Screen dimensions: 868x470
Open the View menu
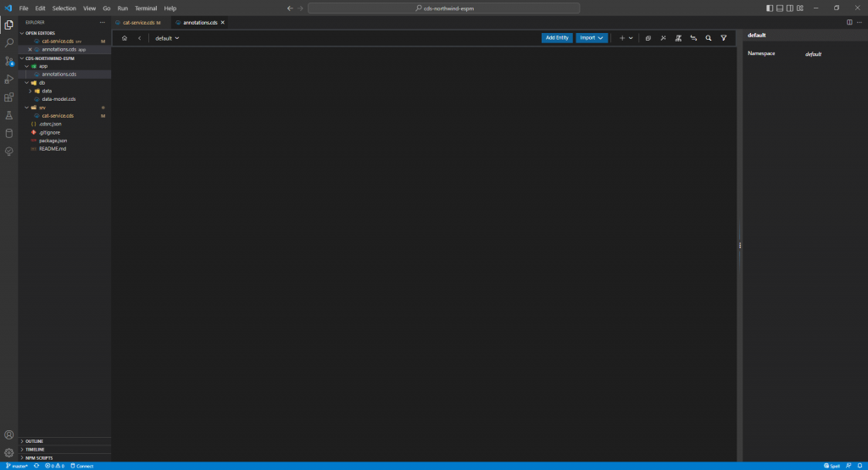[x=90, y=8]
